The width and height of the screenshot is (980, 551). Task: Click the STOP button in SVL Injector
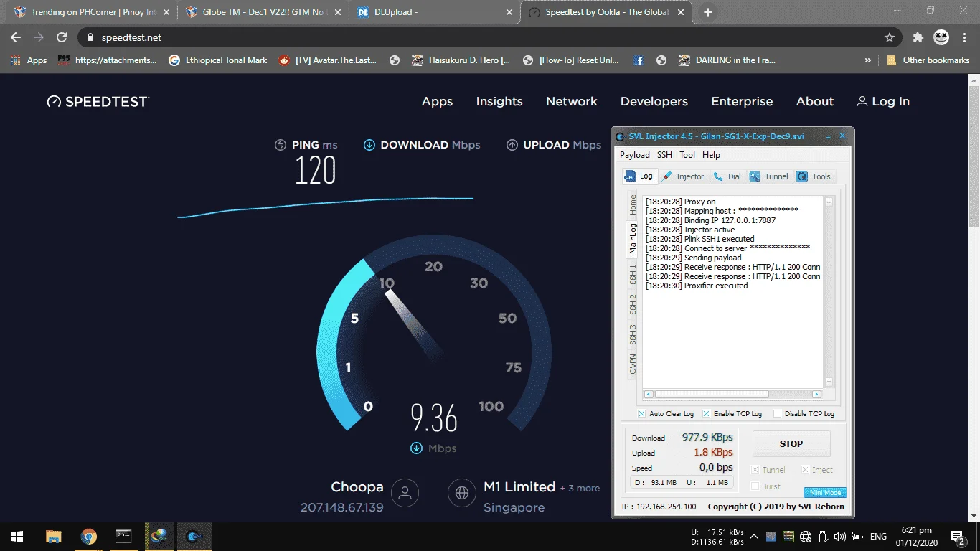(x=791, y=444)
